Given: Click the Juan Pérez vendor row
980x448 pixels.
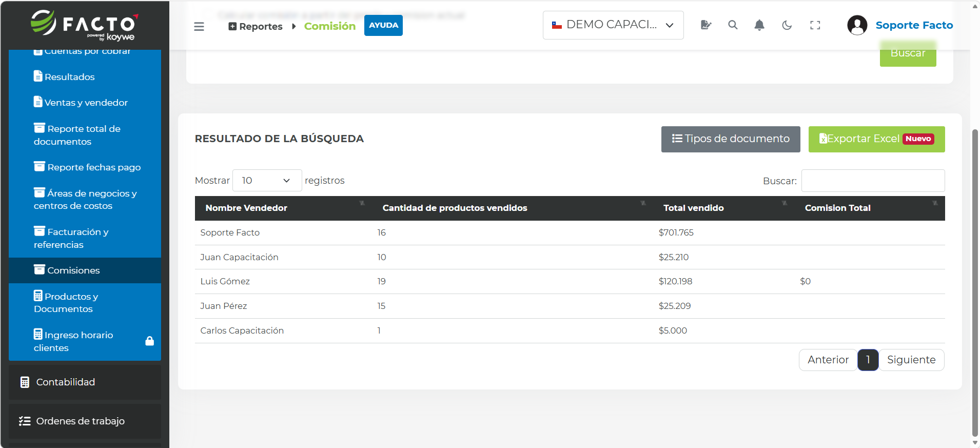Looking at the screenshot, I should [570, 306].
